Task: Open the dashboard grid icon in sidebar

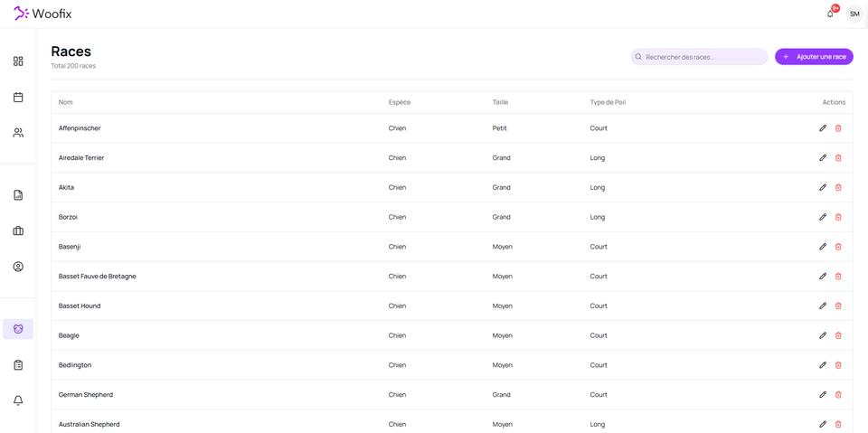Action: (18, 61)
